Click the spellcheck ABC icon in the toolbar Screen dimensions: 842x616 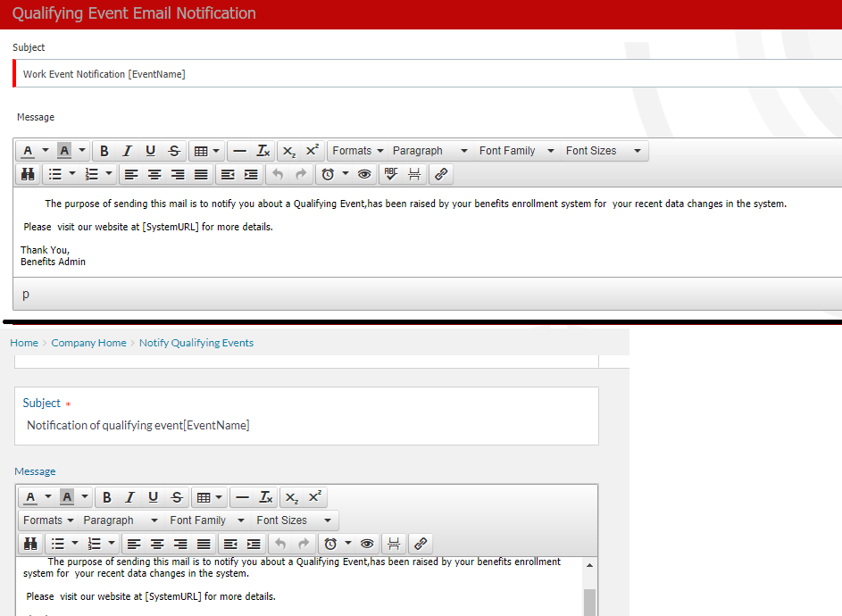pyautogui.click(x=390, y=174)
